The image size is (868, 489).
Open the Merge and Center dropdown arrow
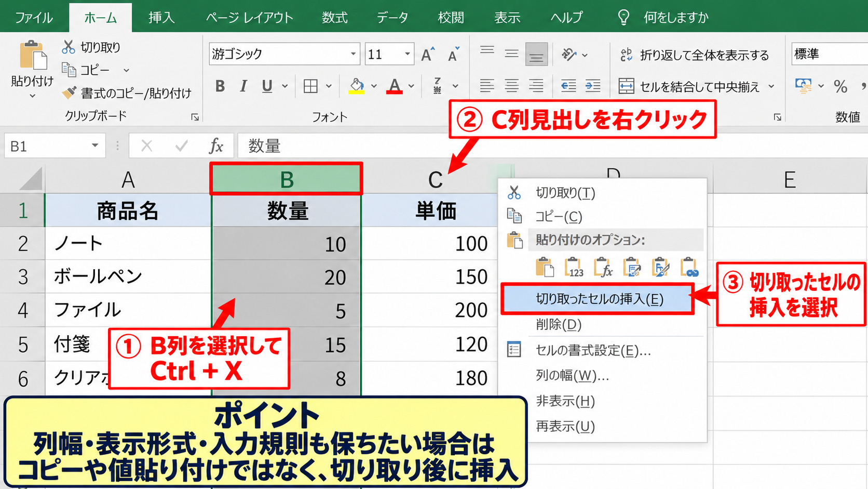(771, 86)
